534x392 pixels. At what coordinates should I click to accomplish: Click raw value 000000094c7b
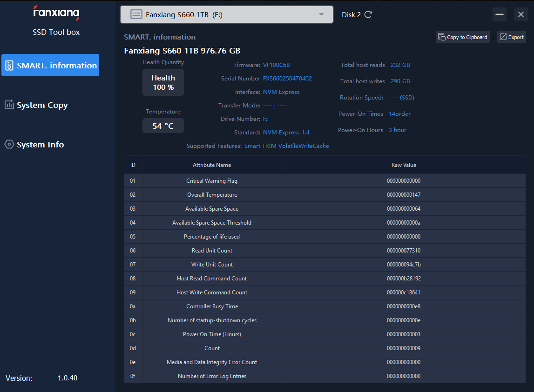click(404, 265)
